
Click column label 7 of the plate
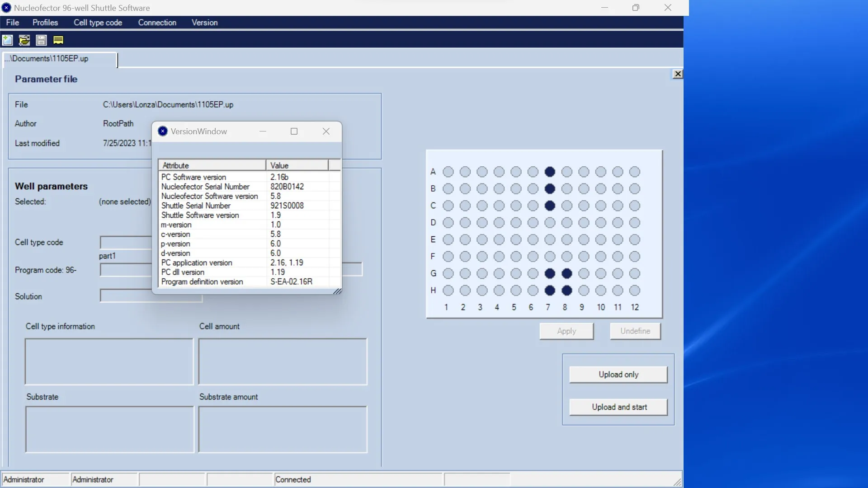(x=548, y=307)
